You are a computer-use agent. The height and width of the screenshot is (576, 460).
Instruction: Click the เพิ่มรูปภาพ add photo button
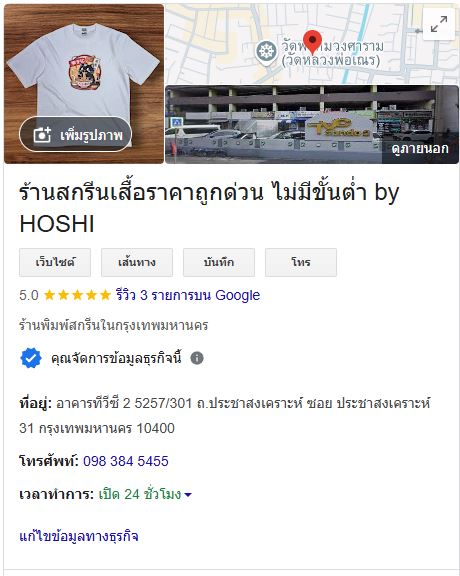(x=75, y=134)
